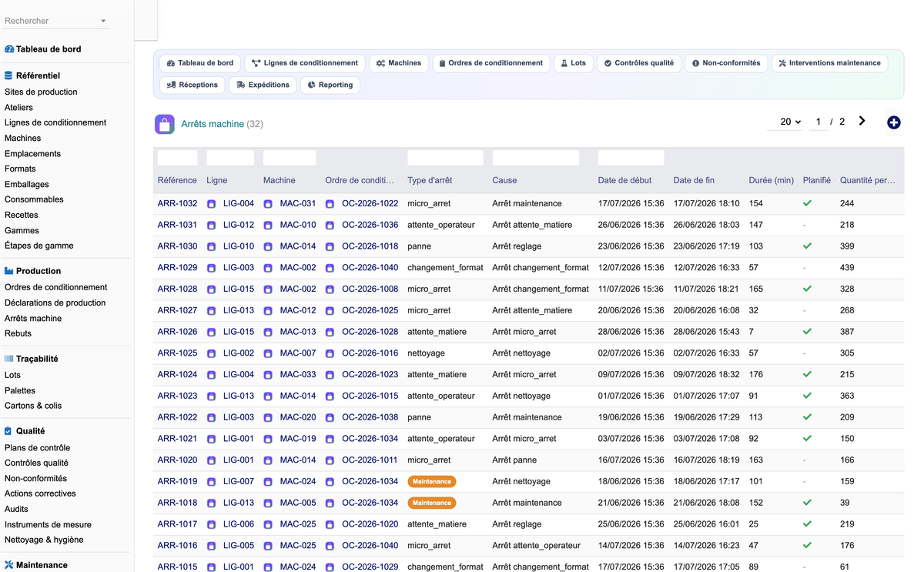The width and height of the screenshot is (924, 572).
Task: Open Actions correctives in sidebar
Action: click(40, 493)
